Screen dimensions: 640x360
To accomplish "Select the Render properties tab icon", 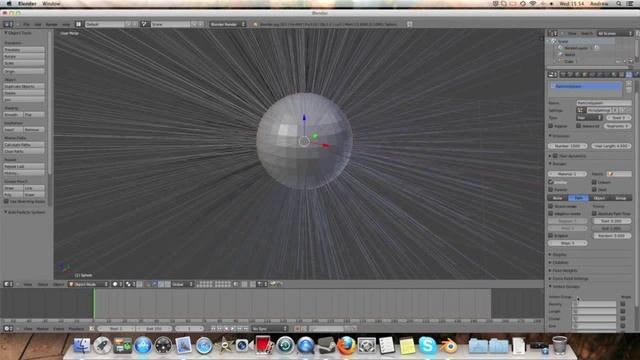I will (x=563, y=75).
